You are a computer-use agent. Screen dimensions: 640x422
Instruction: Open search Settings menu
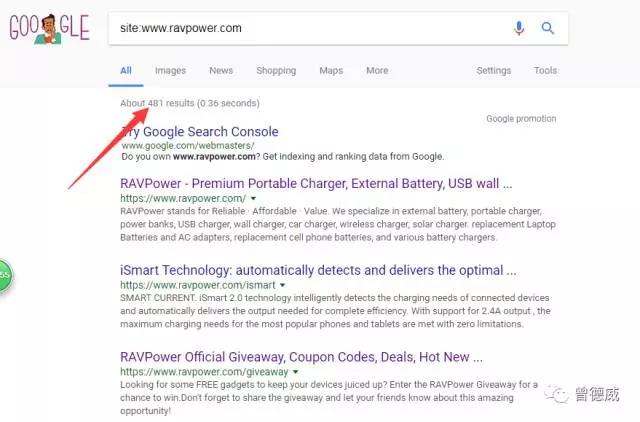[x=493, y=70]
